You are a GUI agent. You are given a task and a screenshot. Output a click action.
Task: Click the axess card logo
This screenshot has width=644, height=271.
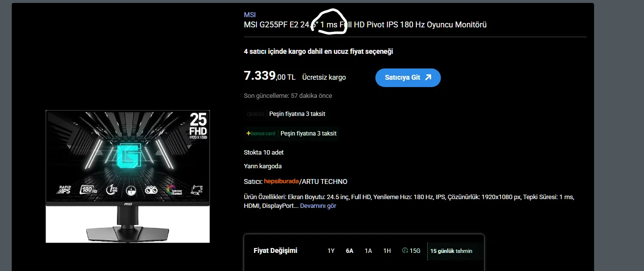click(x=255, y=114)
